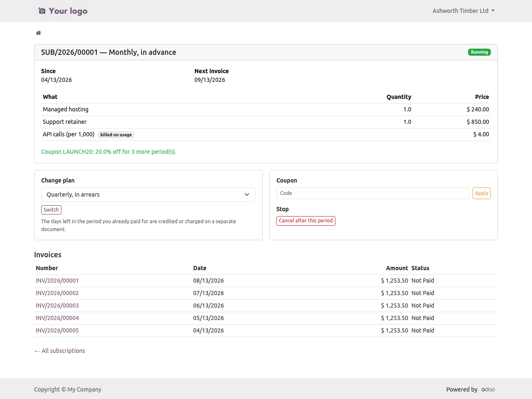Click the Your logo camera image
Screen dimensions: 532x399
click(63, 11)
